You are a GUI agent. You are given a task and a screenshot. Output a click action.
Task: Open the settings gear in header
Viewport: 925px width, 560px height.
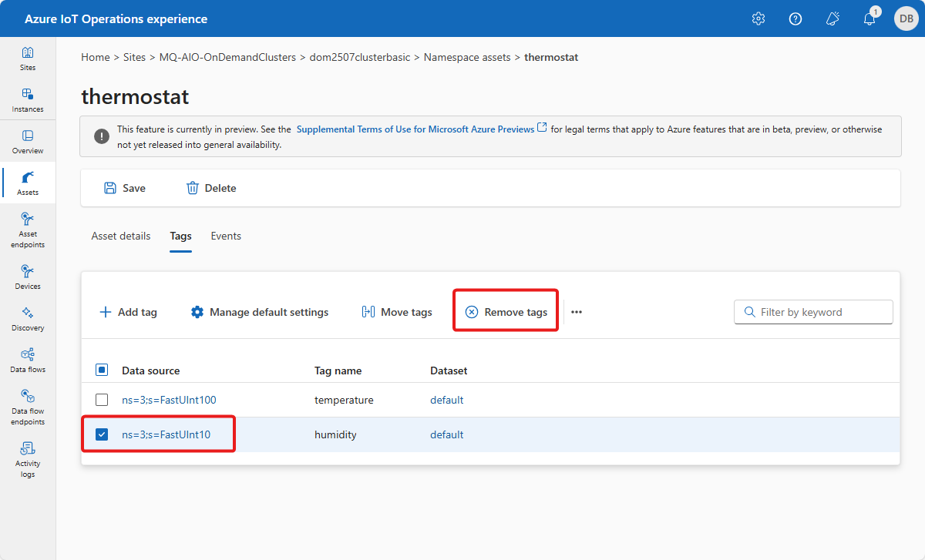pos(758,18)
